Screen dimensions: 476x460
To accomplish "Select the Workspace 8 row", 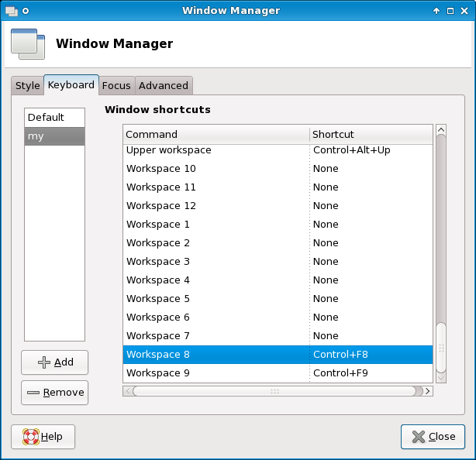I will pos(278,355).
